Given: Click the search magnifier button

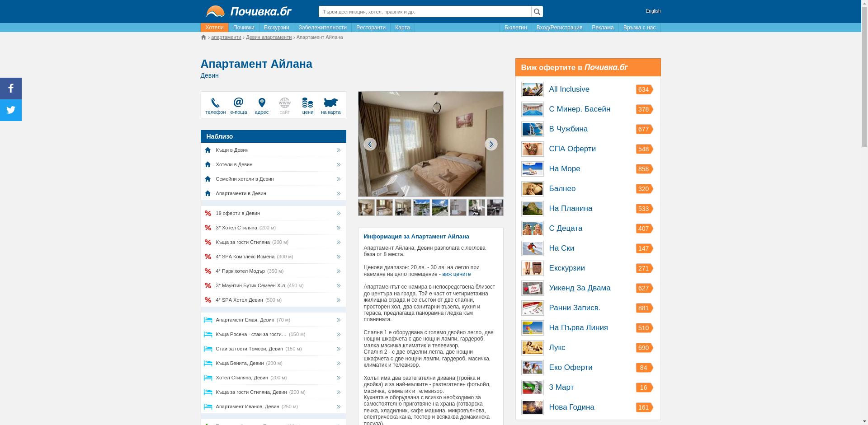Looking at the screenshot, I should (x=537, y=12).
